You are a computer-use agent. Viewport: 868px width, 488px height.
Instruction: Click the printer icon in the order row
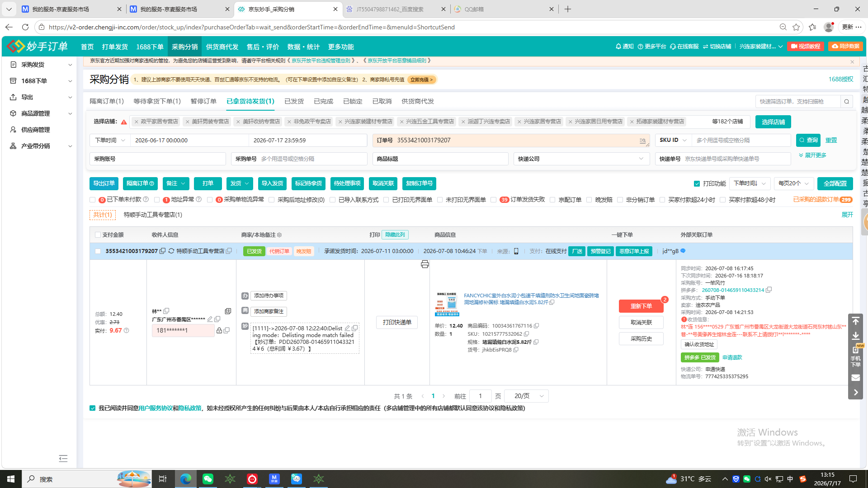pyautogui.click(x=425, y=264)
